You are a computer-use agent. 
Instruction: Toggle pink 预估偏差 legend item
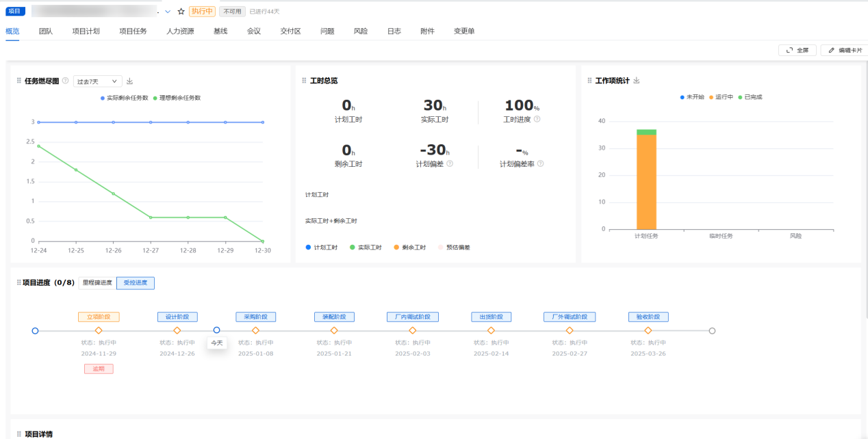454,248
